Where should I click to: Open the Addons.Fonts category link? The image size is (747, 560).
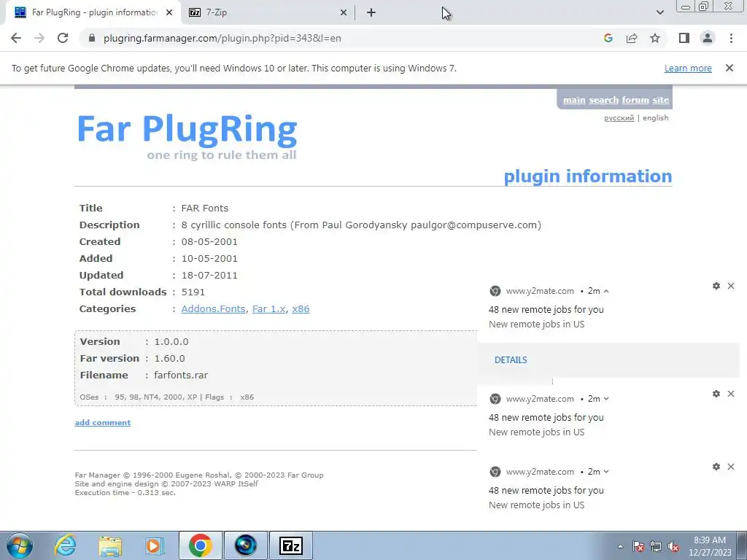[213, 308]
